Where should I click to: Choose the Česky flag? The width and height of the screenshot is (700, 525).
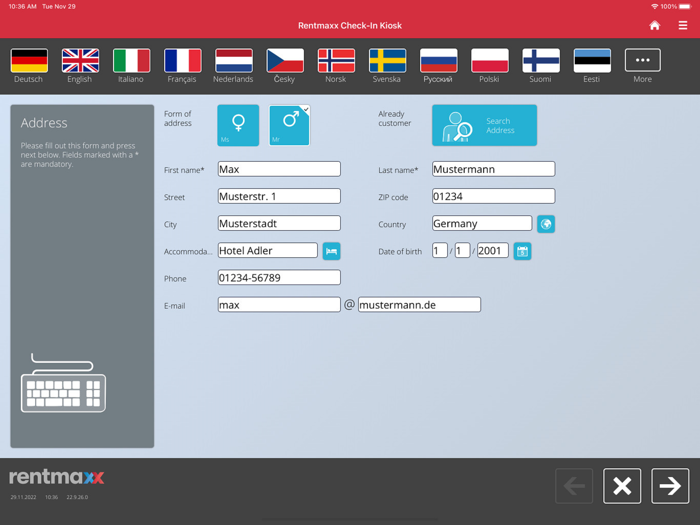[285, 61]
